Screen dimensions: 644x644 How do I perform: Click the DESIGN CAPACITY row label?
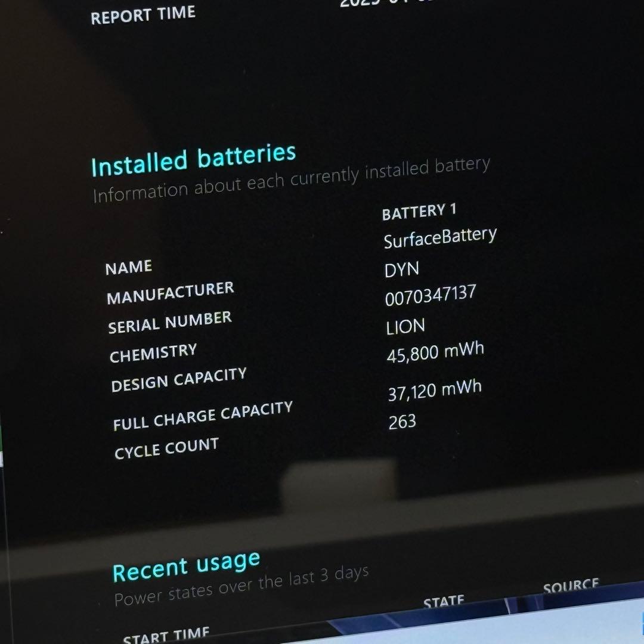[x=179, y=380]
